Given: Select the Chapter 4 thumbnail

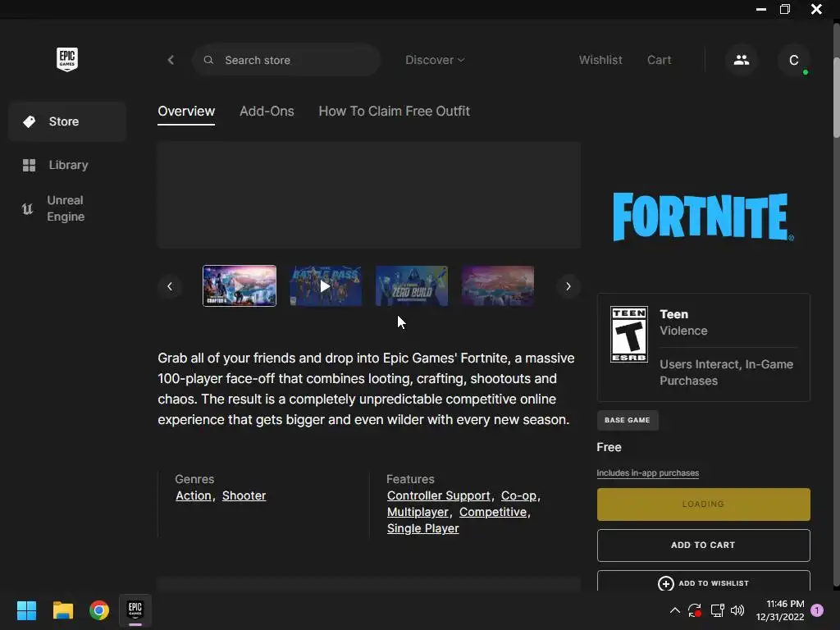Looking at the screenshot, I should click(x=240, y=286).
